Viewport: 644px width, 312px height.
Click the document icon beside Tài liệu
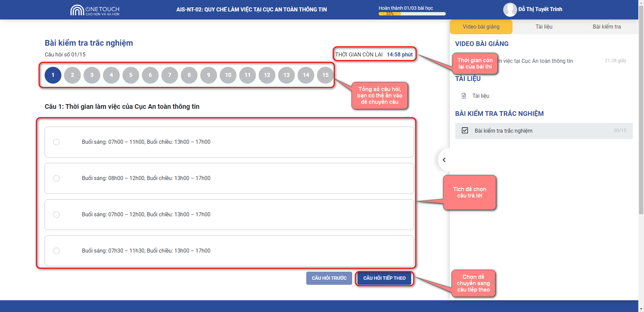pos(464,96)
